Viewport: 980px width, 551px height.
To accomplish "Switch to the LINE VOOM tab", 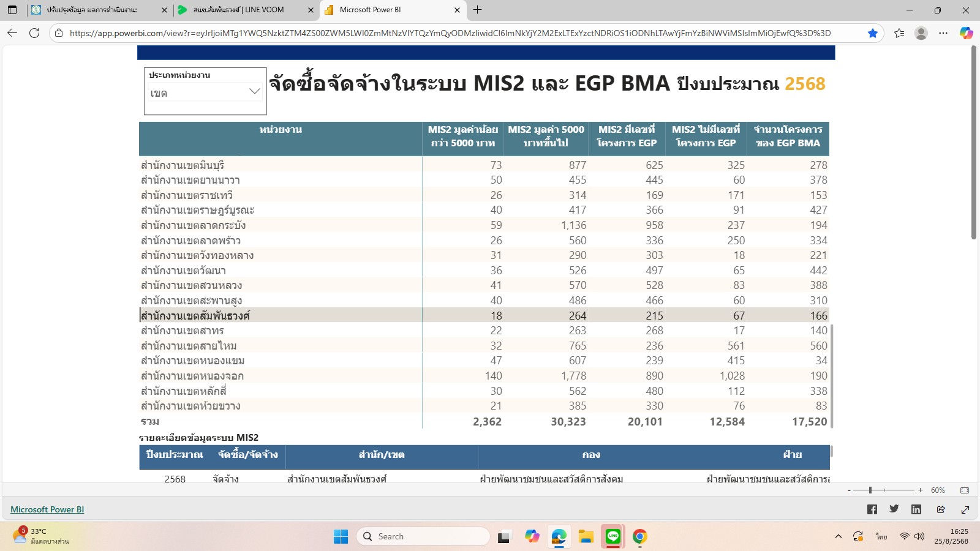I will [245, 10].
